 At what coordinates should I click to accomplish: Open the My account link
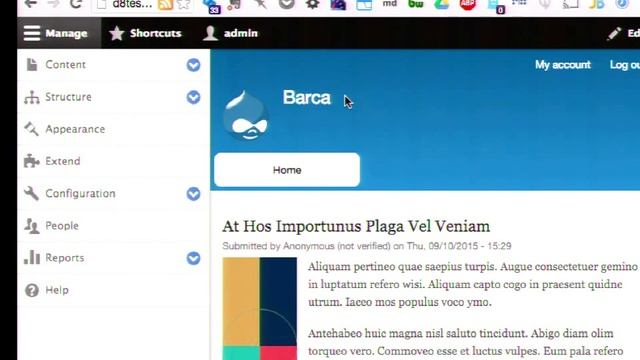(562, 64)
